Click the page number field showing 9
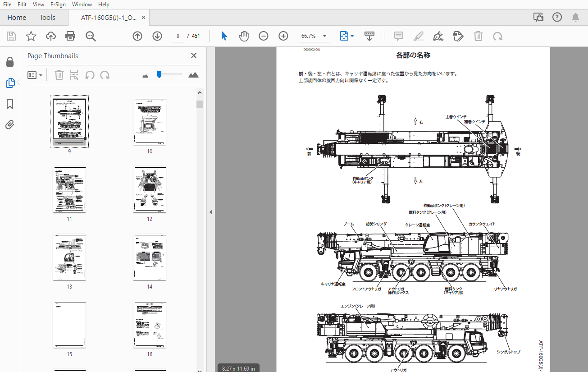Screen dimensions: 588x372 point(178,36)
